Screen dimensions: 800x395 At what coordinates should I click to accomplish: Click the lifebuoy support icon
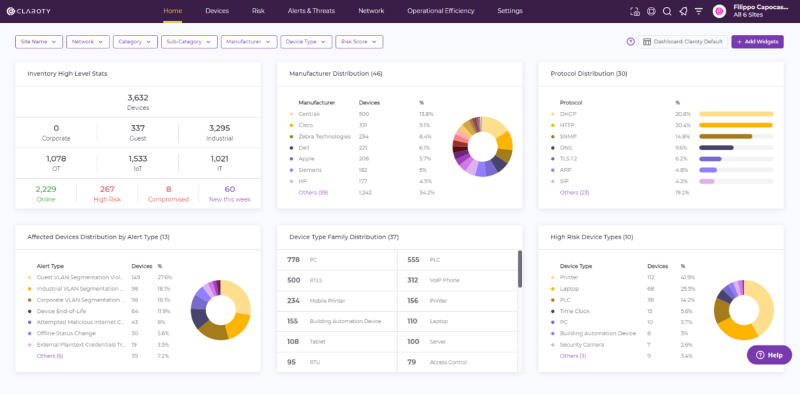[x=651, y=11]
